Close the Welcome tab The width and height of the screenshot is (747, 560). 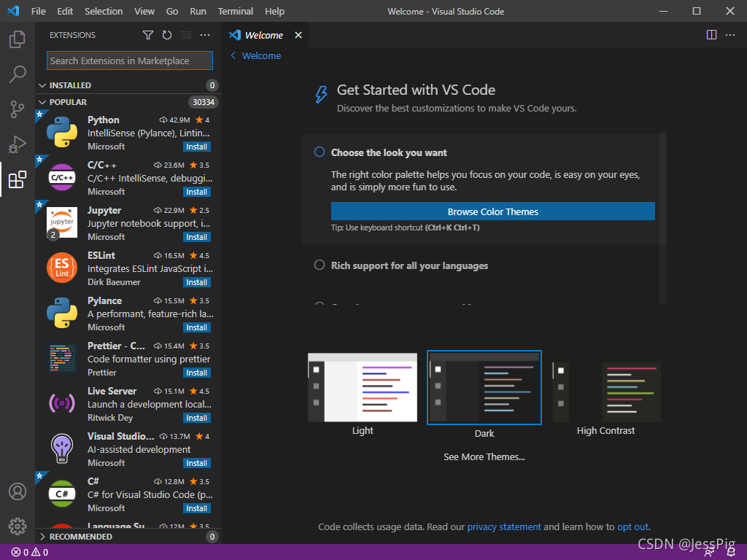point(298,35)
